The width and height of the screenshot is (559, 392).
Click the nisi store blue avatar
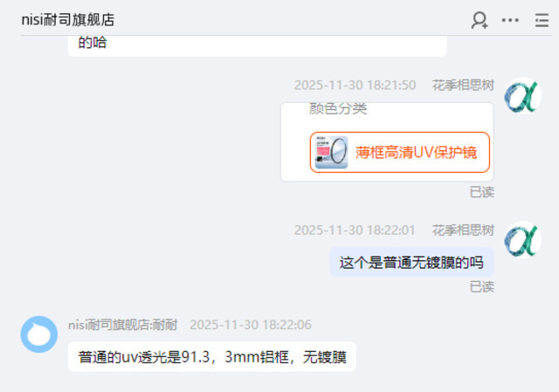(x=39, y=334)
